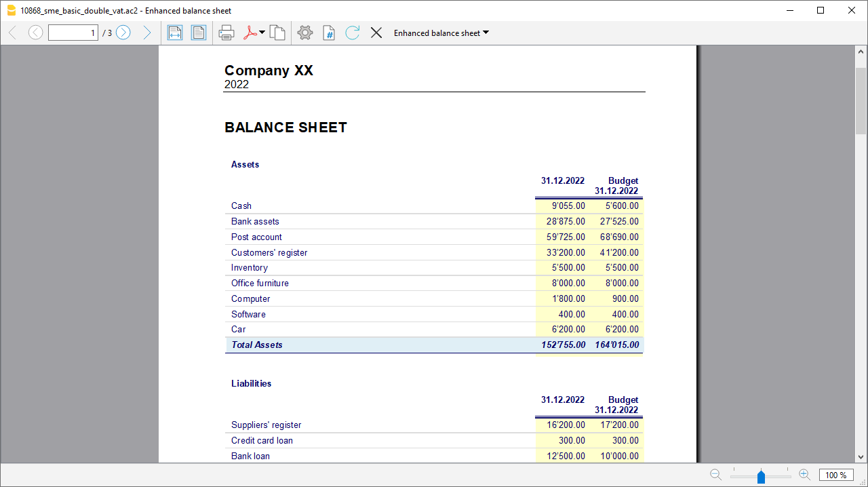This screenshot has width=868, height=487.
Task: Toggle fit whole page view
Action: tap(199, 33)
